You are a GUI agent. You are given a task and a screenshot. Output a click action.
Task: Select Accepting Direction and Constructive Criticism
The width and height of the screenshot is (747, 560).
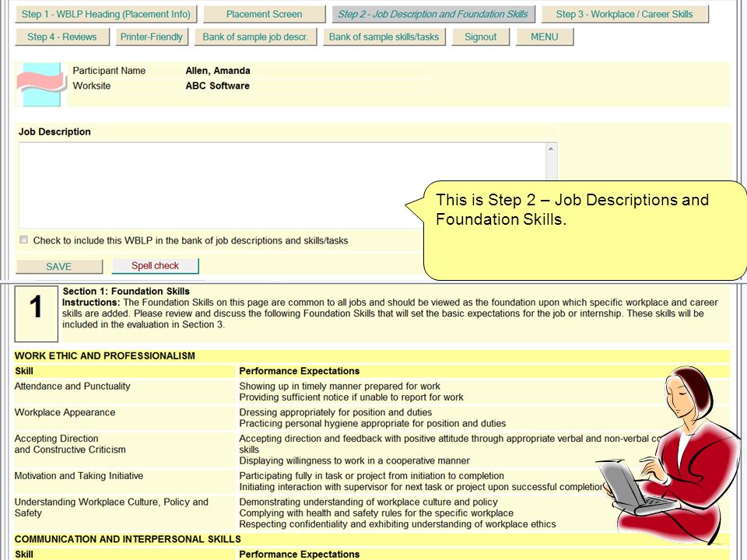70,444
